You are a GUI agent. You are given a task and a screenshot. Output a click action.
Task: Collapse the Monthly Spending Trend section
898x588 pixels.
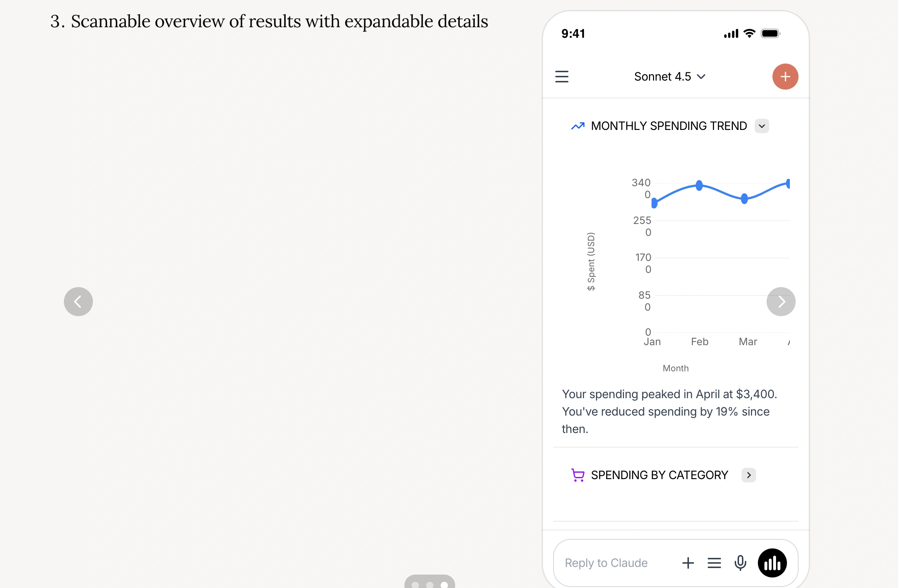tap(762, 126)
